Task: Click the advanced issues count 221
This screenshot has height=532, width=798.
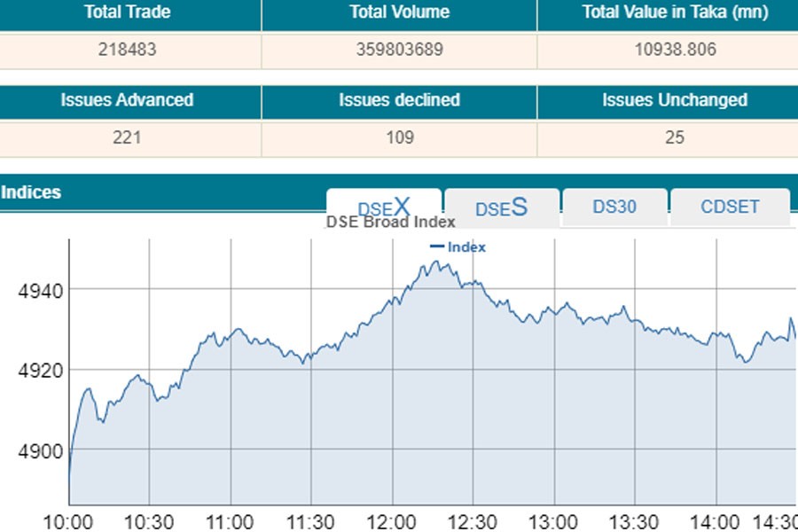Action: [127, 137]
